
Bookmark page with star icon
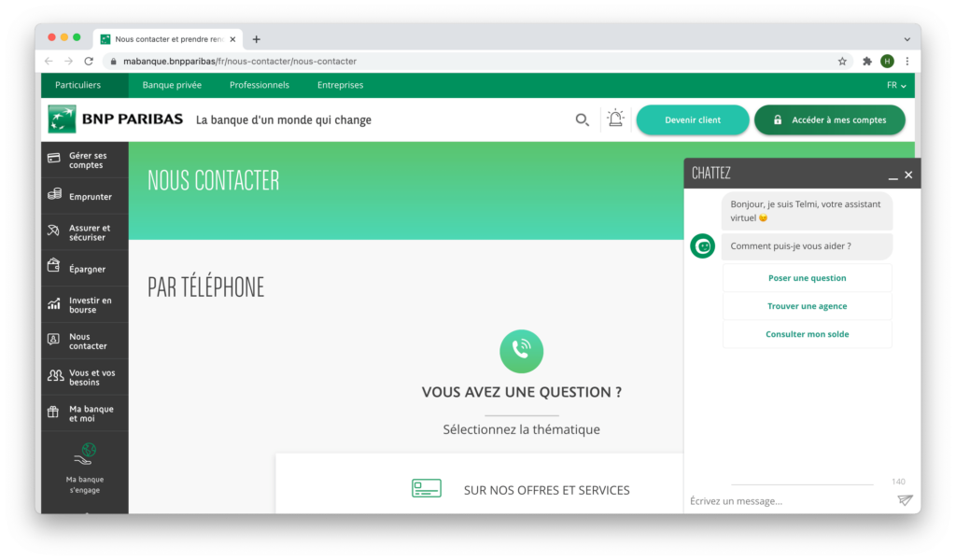842,61
